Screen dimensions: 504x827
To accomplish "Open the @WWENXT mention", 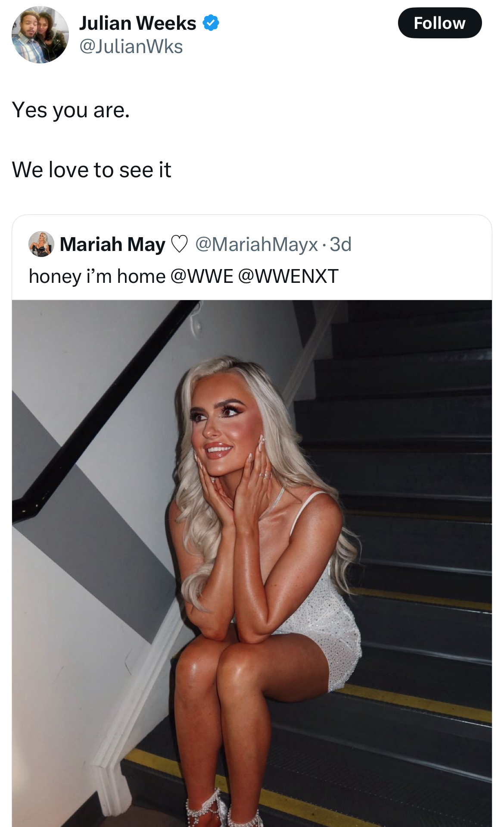I will point(288,276).
